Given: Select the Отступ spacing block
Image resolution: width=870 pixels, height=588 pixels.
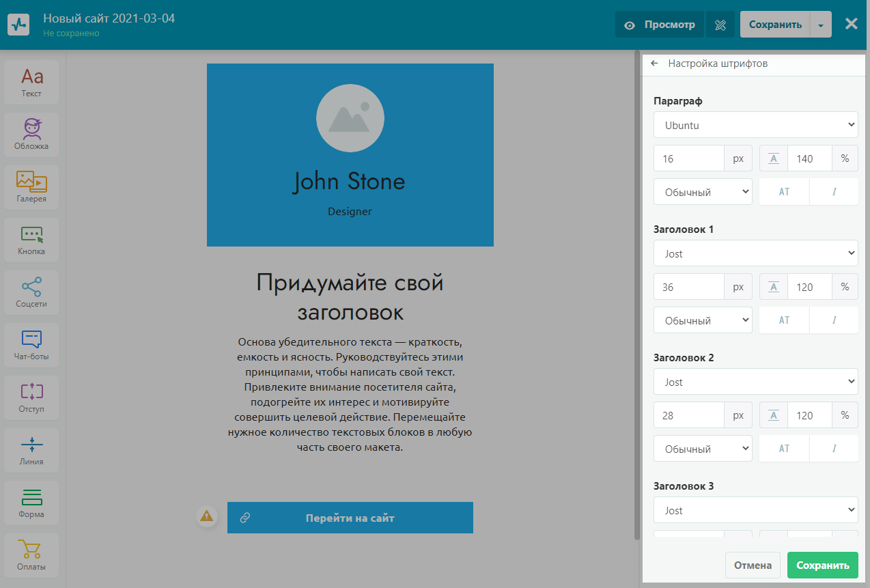Looking at the screenshot, I should coord(31,397).
